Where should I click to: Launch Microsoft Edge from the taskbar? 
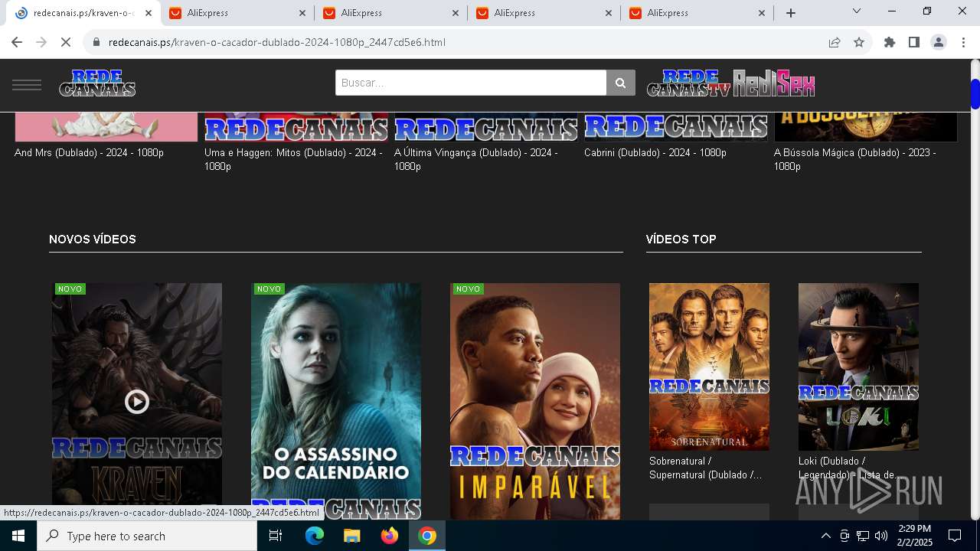[315, 536]
